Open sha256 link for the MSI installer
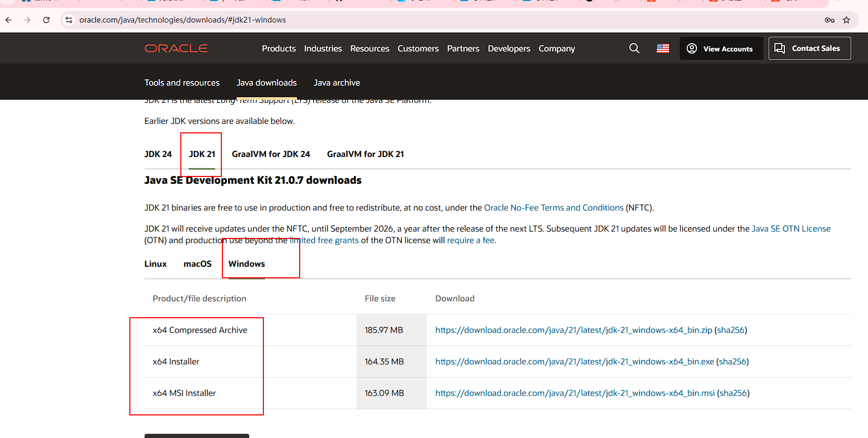This screenshot has width=868, height=438. (733, 393)
